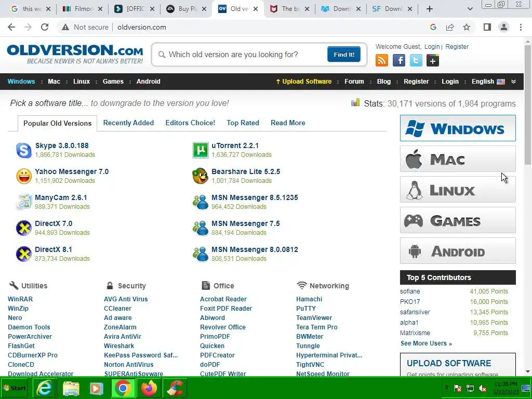Click the muted volume tray icon
The width and height of the screenshot is (532, 399).
(x=483, y=388)
